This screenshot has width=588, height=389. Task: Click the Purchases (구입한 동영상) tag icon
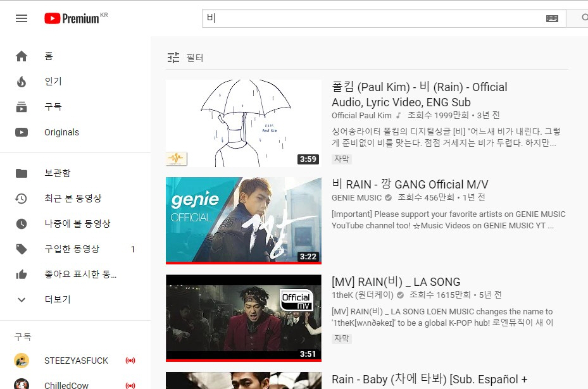[x=22, y=249]
